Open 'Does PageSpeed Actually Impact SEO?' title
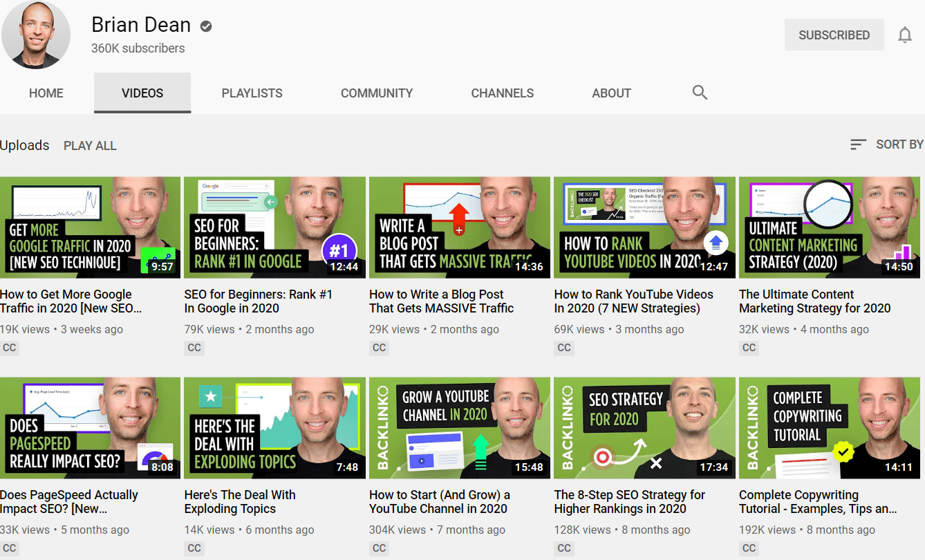The image size is (925, 560). pyautogui.click(x=69, y=502)
